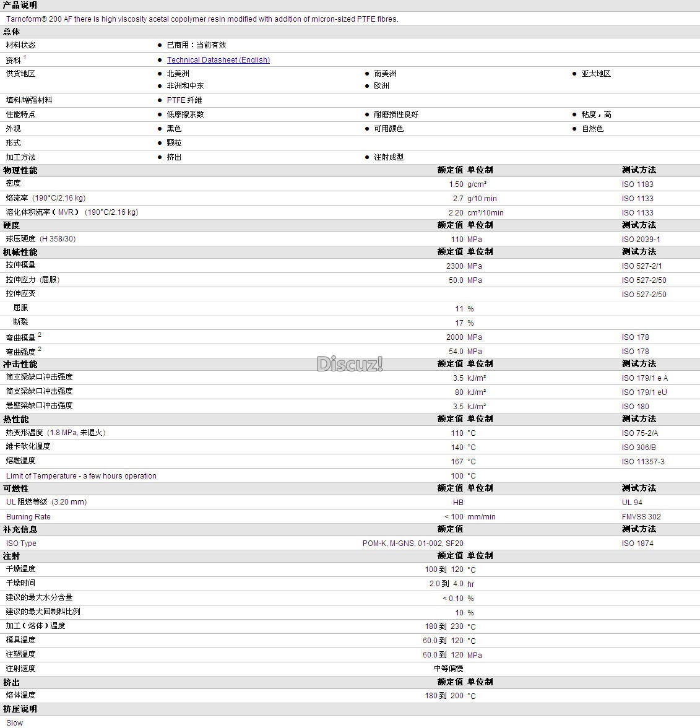
Task: Click the ISO 527-2/1 test method
Action: click(641, 266)
